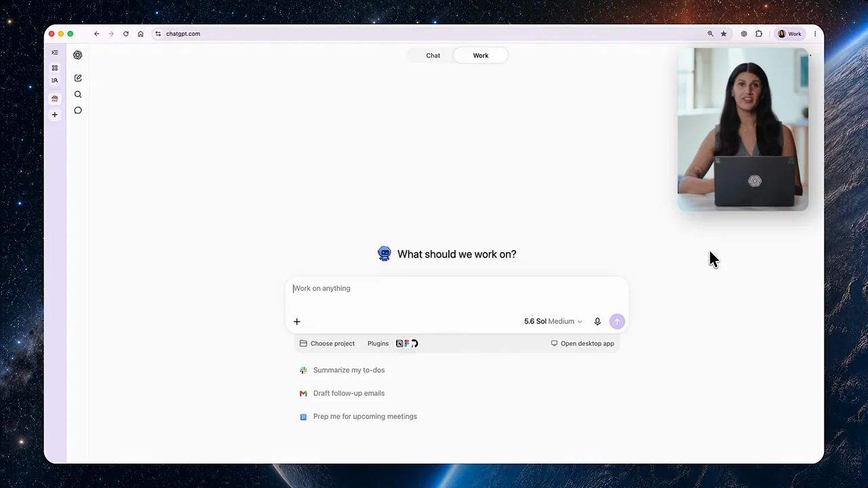This screenshot has width=868, height=488.
Task: Open the ChatGPT browser extension icon
Action: (744, 34)
